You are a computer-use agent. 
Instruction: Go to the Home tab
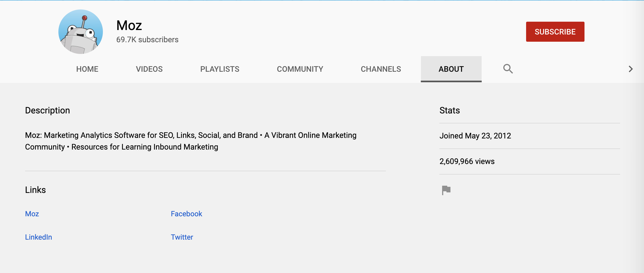(x=87, y=69)
